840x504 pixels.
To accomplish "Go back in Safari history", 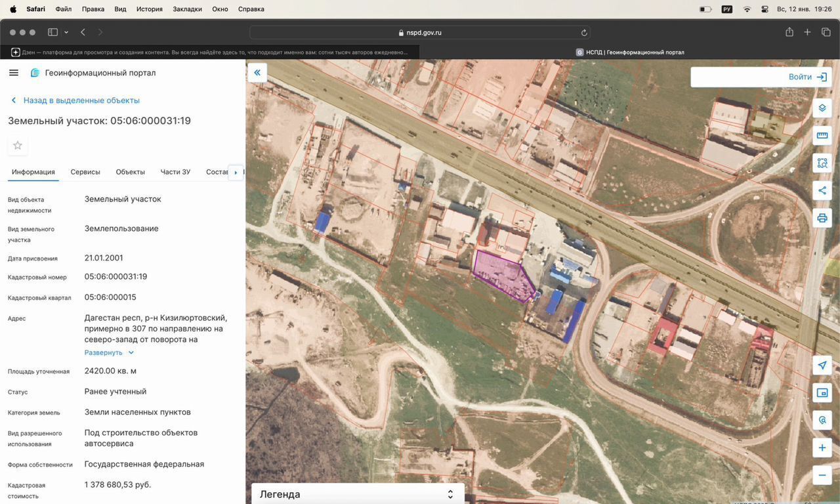I will 83,32.
